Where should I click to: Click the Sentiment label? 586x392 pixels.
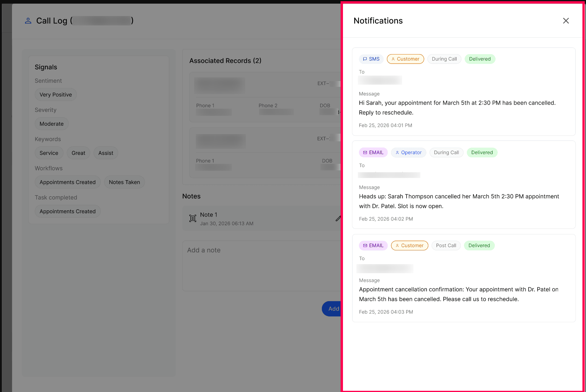(x=48, y=81)
